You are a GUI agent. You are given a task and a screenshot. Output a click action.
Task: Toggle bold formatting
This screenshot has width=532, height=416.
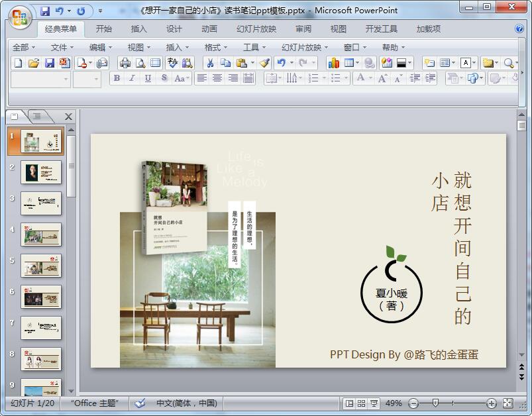(x=117, y=78)
